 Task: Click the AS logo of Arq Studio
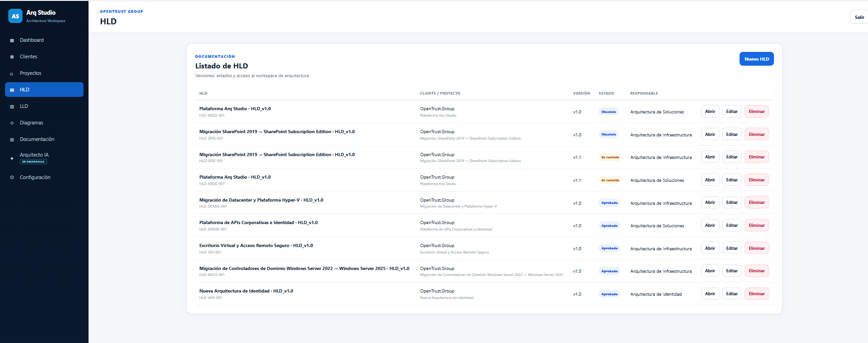[x=15, y=16]
